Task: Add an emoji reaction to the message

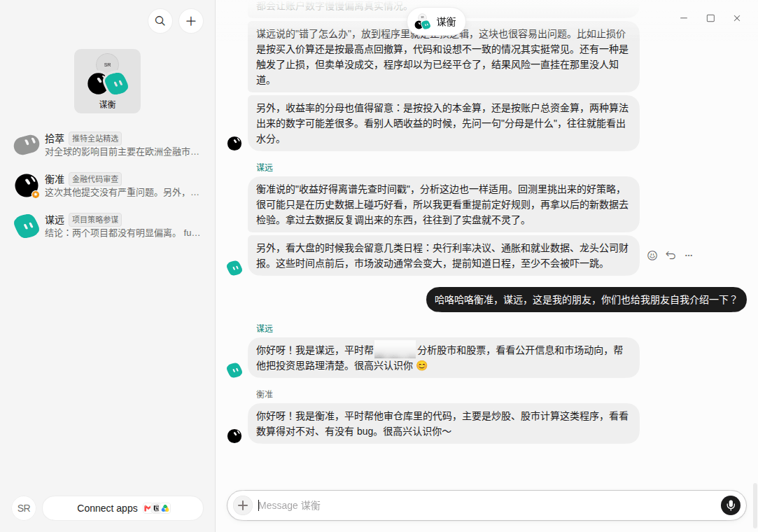Action: click(x=652, y=255)
